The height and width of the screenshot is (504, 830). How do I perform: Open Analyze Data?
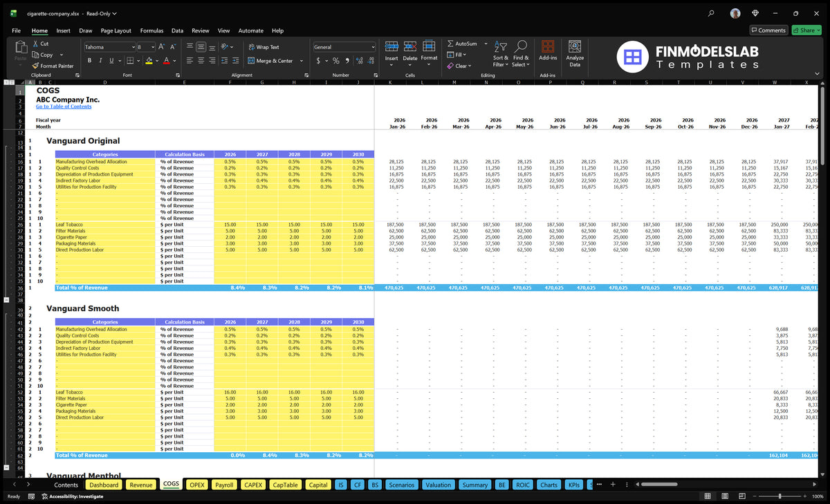pos(575,53)
